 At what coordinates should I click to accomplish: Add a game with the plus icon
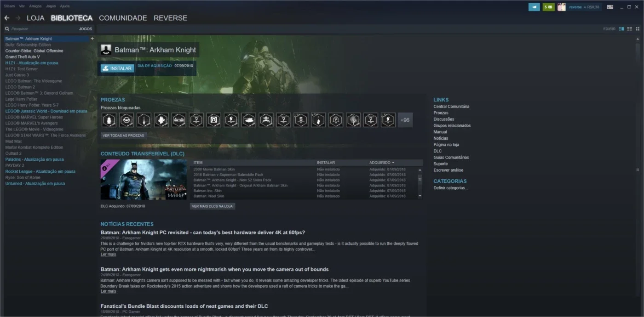[92, 39]
